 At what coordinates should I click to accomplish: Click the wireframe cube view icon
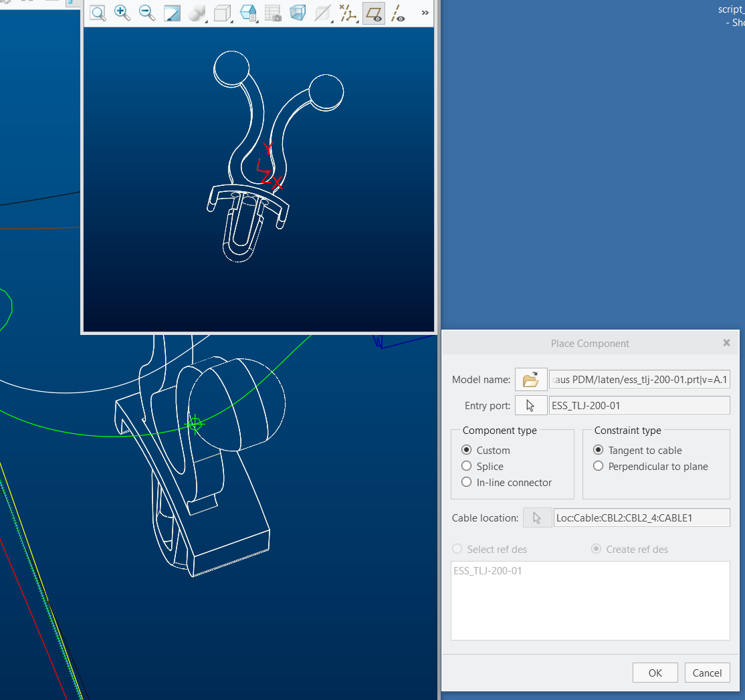pyautogui.click(x=298, y=13)
